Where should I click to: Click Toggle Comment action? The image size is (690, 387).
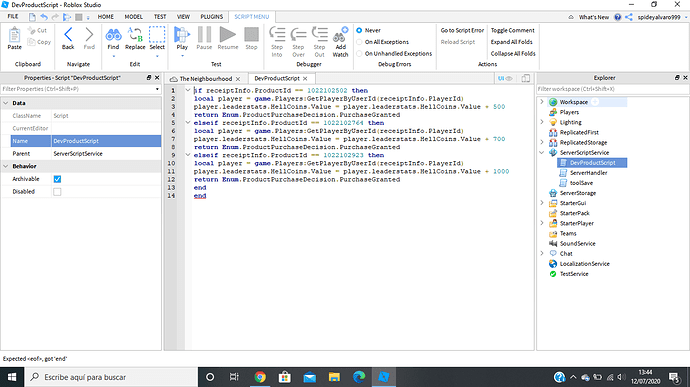[x=513, y=30]
